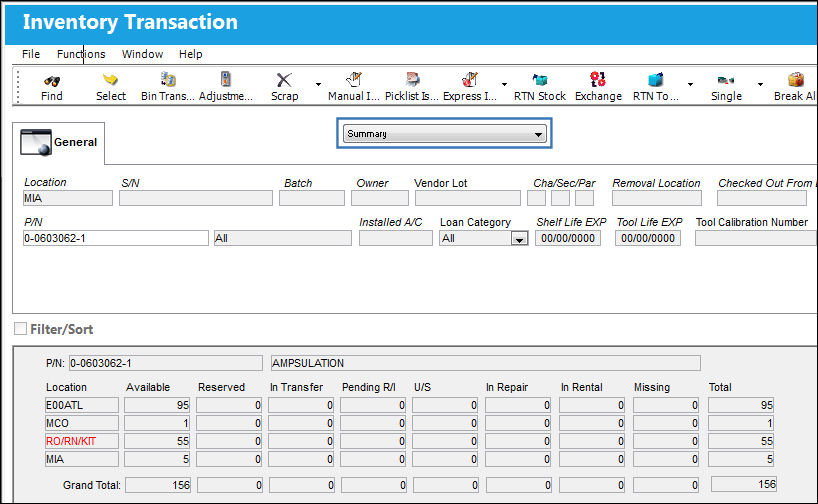The image size is (818, 504).
Task: Click the Adjustment toolbar icon
Action: pos(225,79)
